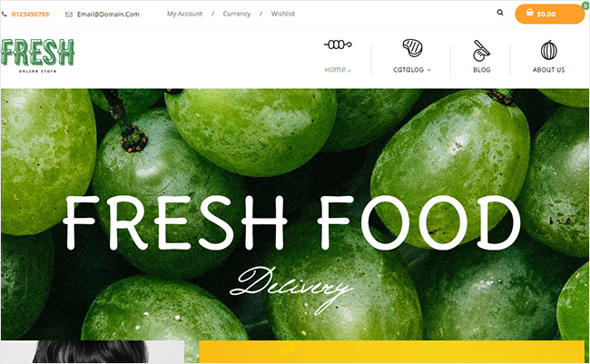The width and height of the screenshot is (590, 364).
Task: Click the knife icon above Blog
Action: point(481,51)
